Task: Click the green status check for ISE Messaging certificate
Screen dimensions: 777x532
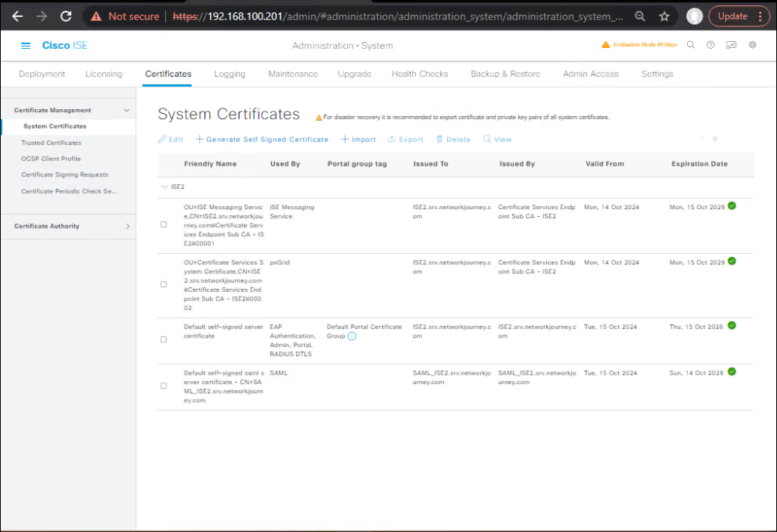Action: point(732,206)
